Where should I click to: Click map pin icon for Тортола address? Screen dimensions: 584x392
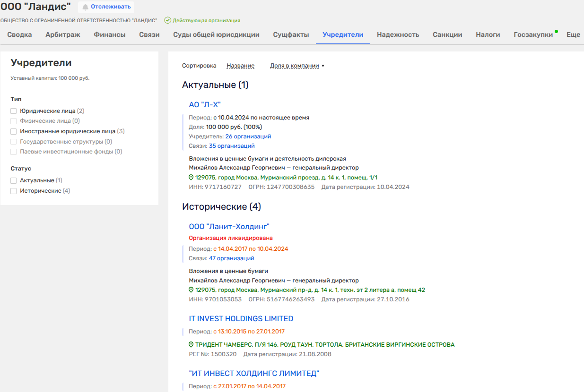[x=192, y=345]
